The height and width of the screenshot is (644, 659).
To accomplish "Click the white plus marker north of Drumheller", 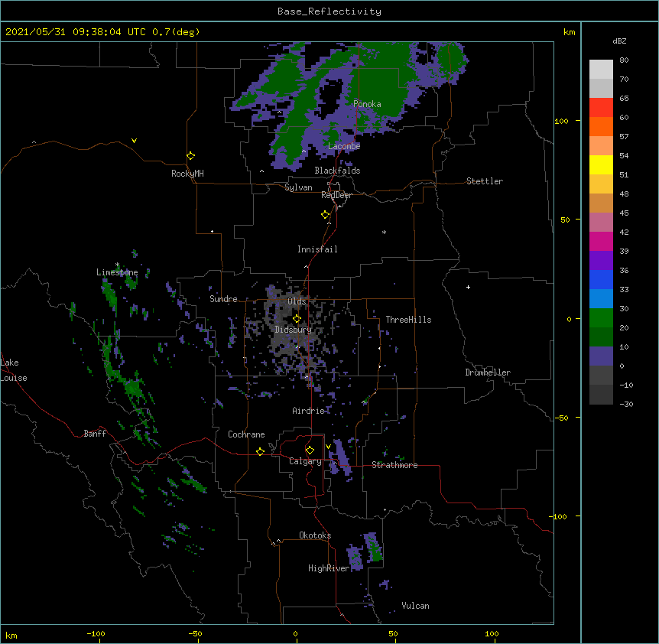I will tap(468, 287).
